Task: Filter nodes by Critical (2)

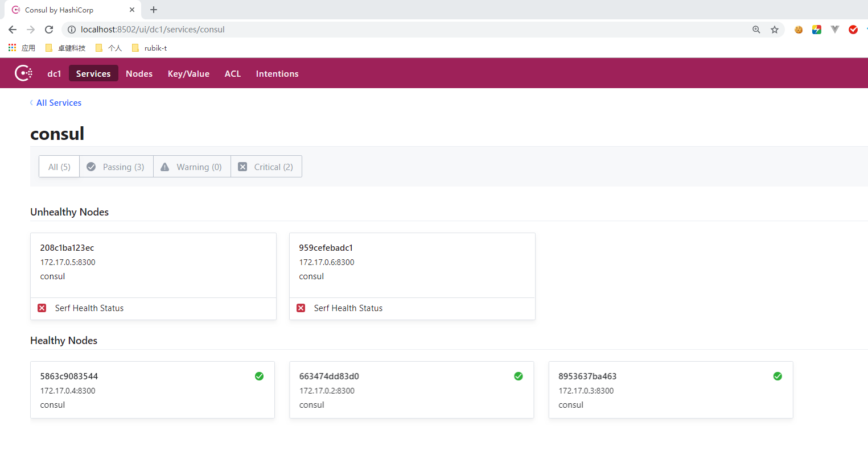Action: tap(266, 167)
